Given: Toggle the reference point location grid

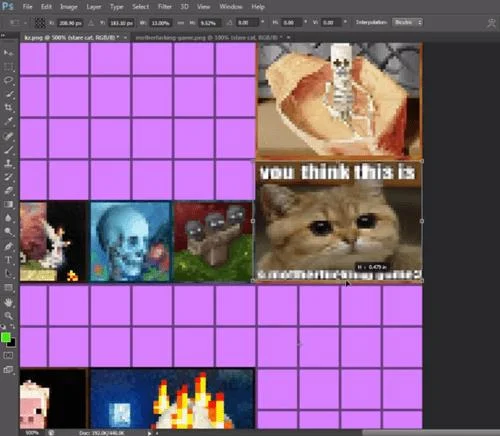Looking at the screenshot, I should 40,23.
